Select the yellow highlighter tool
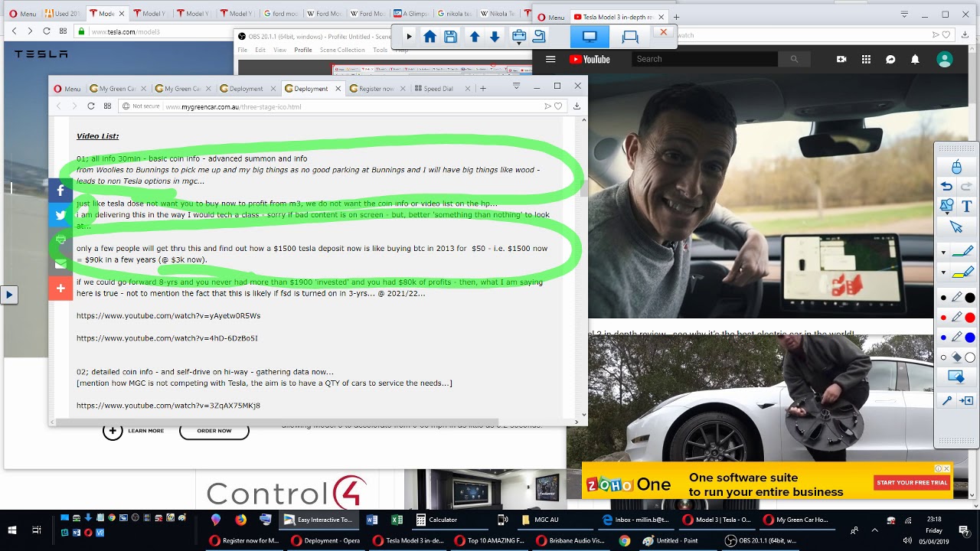This screenshot has width=980, height=551. pyautogui.click(x=962, y=272)
